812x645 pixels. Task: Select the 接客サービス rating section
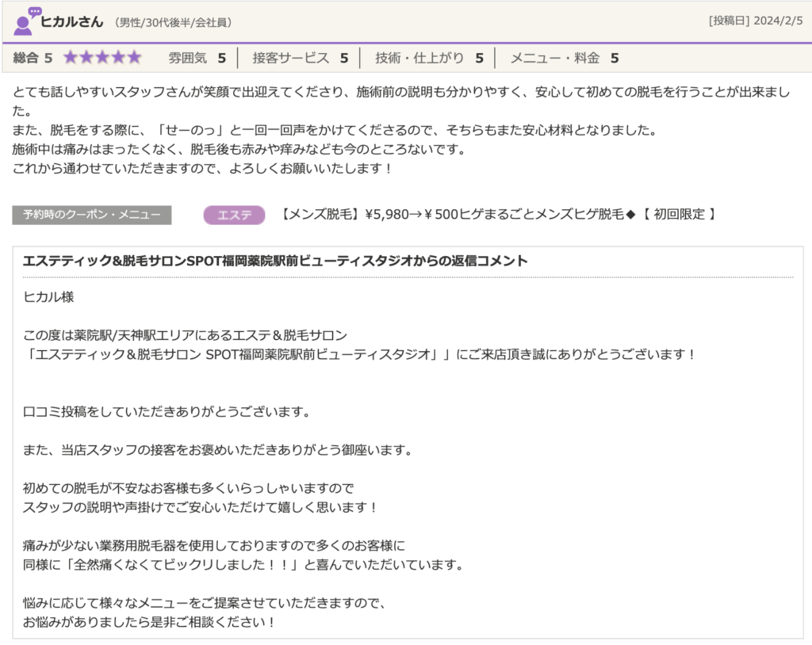tap(301, 57)
